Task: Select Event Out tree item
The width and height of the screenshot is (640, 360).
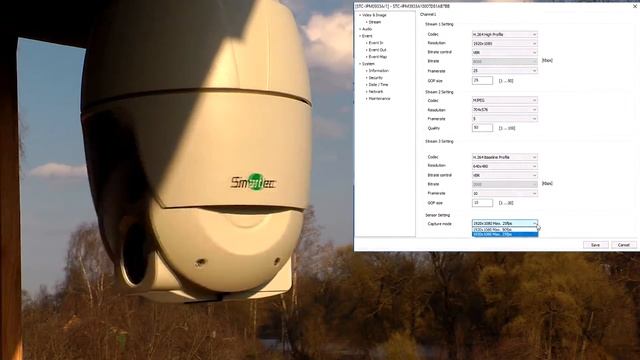Action: pos(378,50)
